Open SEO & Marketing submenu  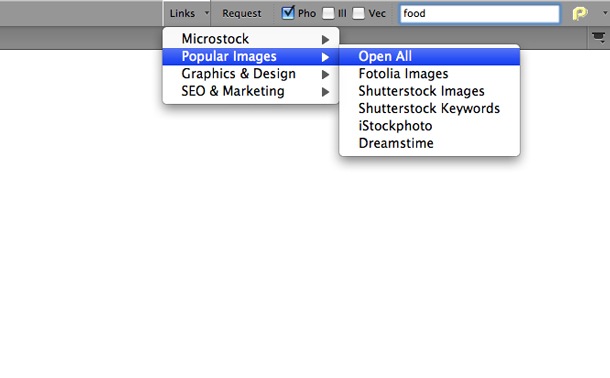(251, 91)
